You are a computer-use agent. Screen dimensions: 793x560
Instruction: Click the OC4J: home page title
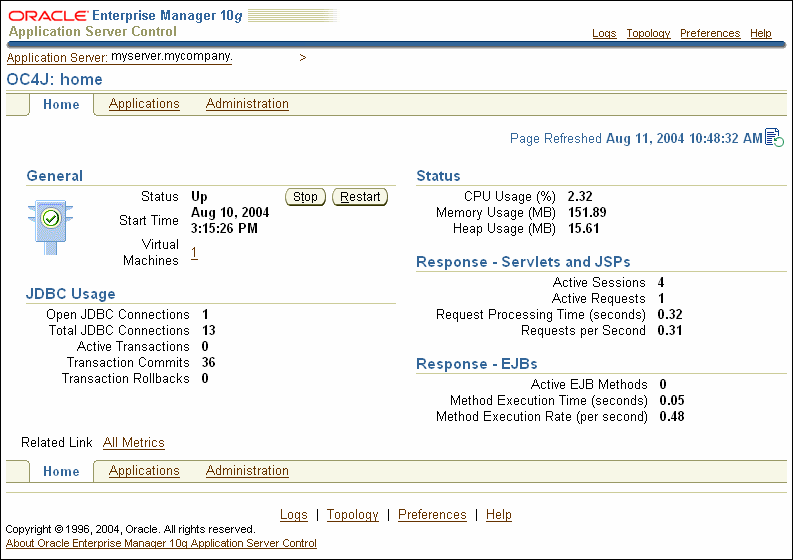click(55, 79)
